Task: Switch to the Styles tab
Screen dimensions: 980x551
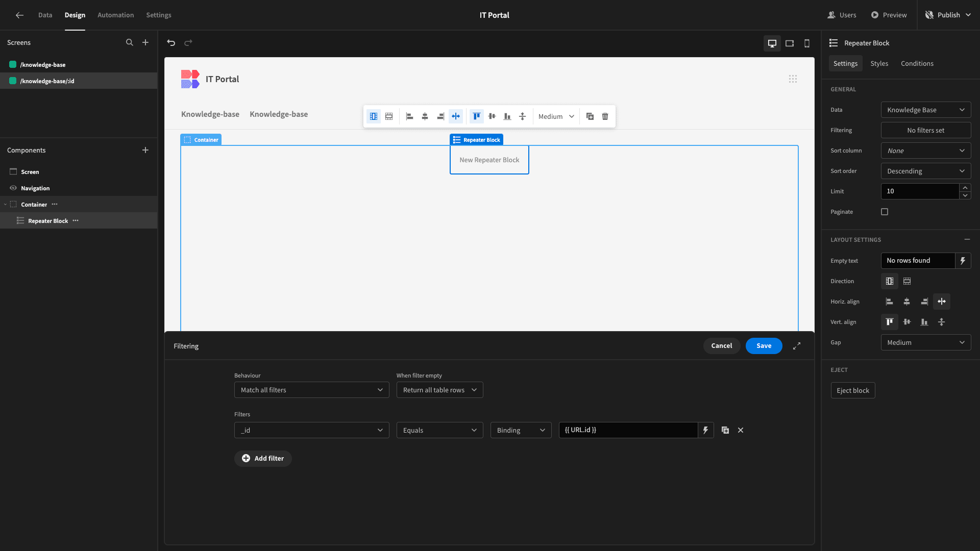Action: [x=879, y=63]
